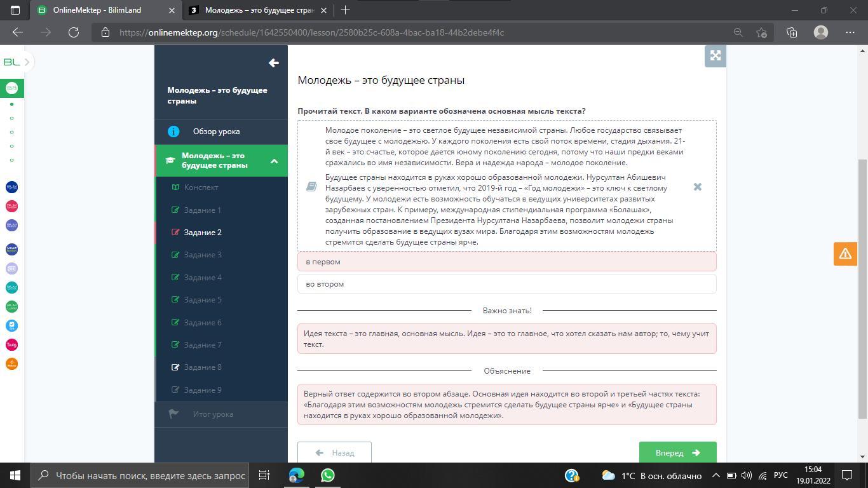
Task: Click the «Назад» button
Action: [x=334, y=453]
